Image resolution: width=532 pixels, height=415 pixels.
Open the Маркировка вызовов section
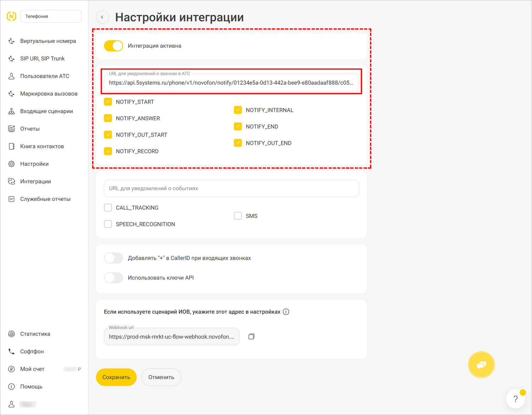coord(11,93)
